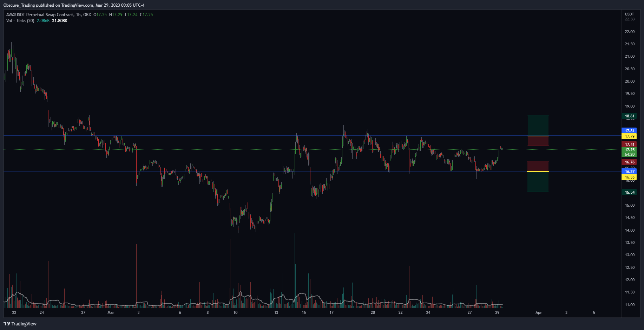Click the 17 date label on time axis
The width and height of the screenshot is (644, 330).
tap(331, 312)
